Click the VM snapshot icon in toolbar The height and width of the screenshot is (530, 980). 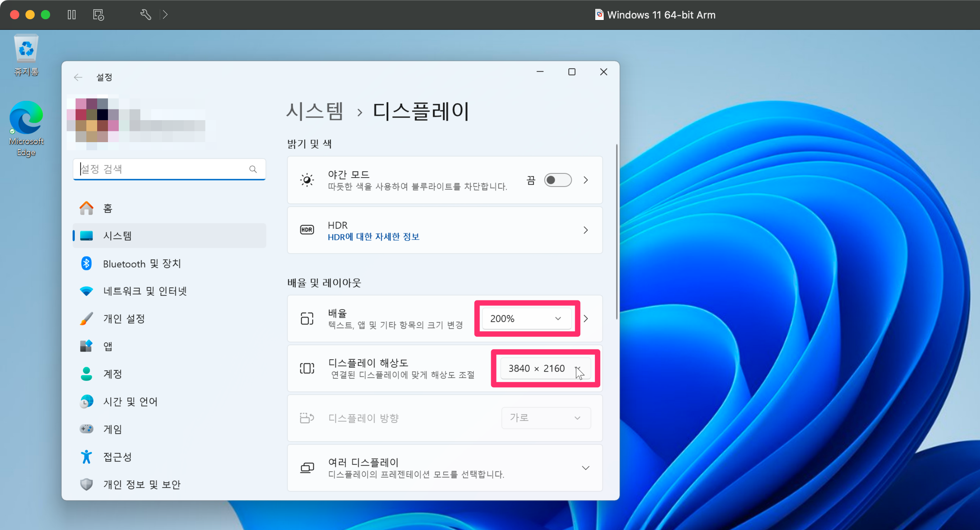point(98,15)
